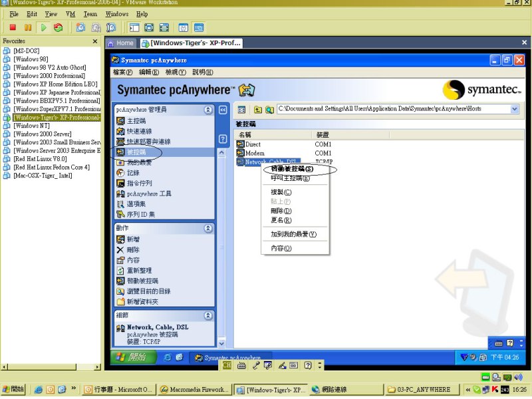Open 快速部署與連線 in manager list
Viewport: 532px width, 399px height.
143,142
